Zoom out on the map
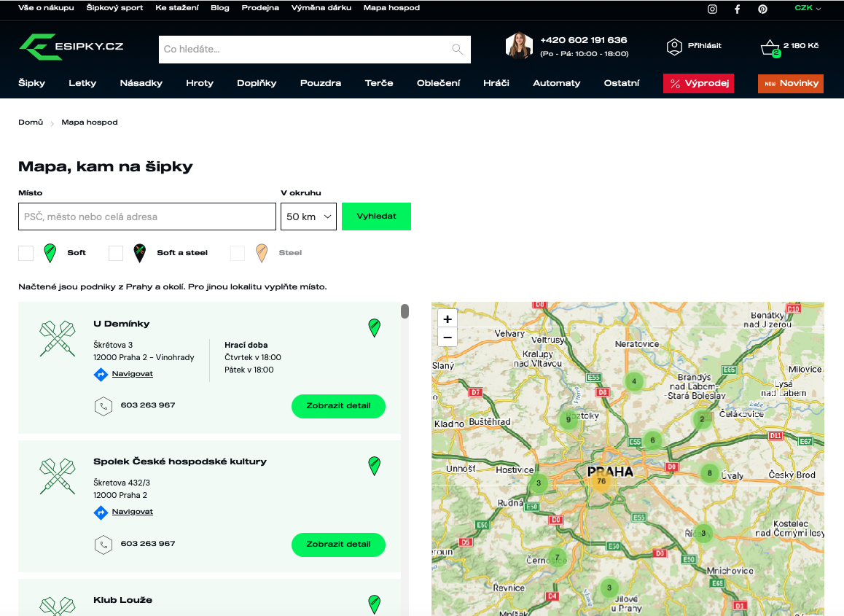Screen dimensions: 844x616 tap(448, 337)
